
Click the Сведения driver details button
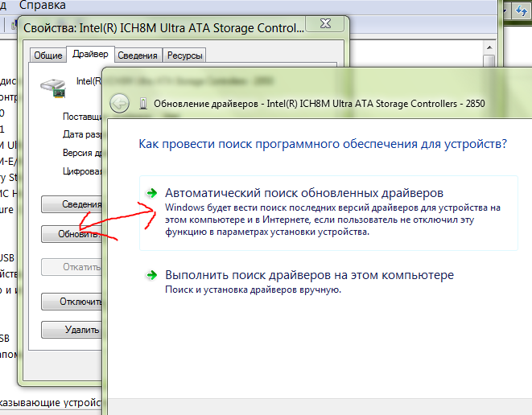[72, 204]
